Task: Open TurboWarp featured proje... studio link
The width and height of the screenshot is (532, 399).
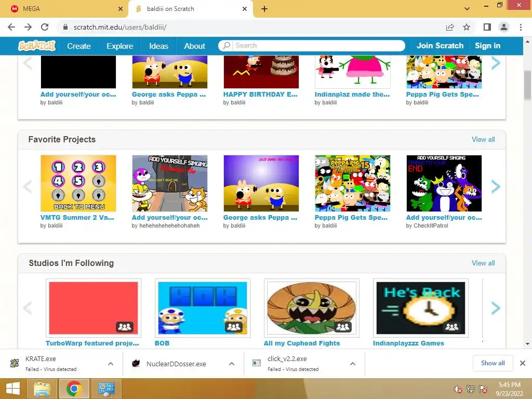Action: click(92, 343)
